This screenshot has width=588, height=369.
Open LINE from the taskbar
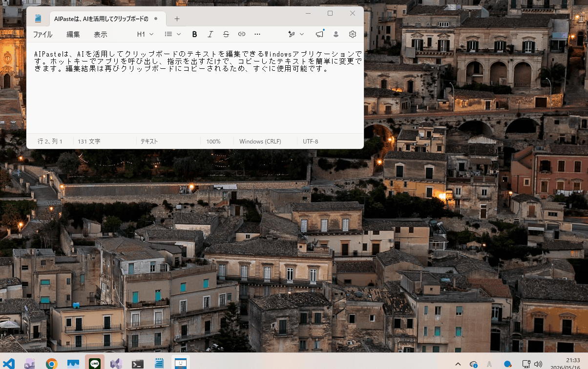94,364
